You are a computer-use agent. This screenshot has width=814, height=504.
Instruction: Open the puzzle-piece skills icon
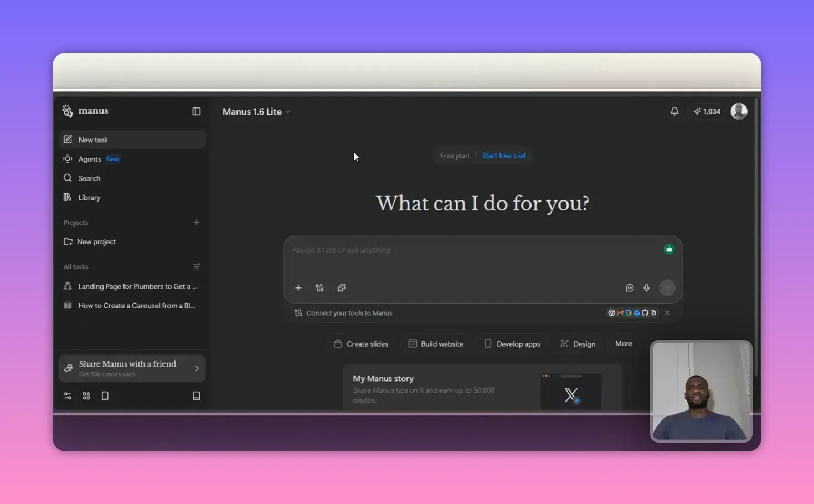coord(341,288)
